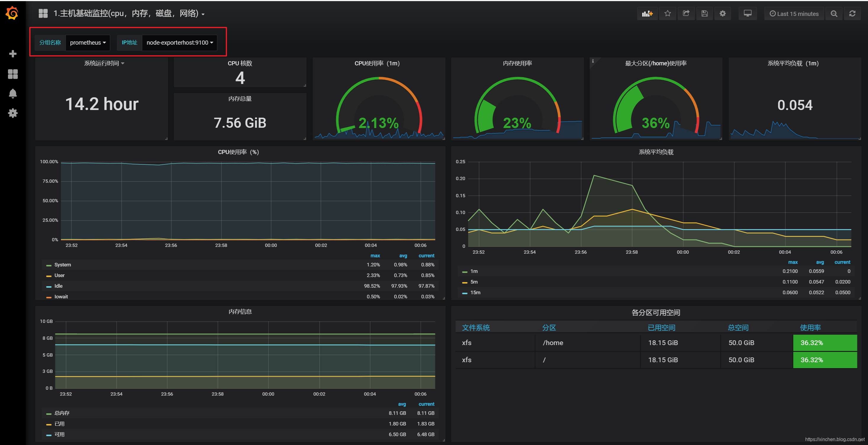Open the Create plus menu in sidebar
This screenshot has height=445, width=868.
coord(13,54)
